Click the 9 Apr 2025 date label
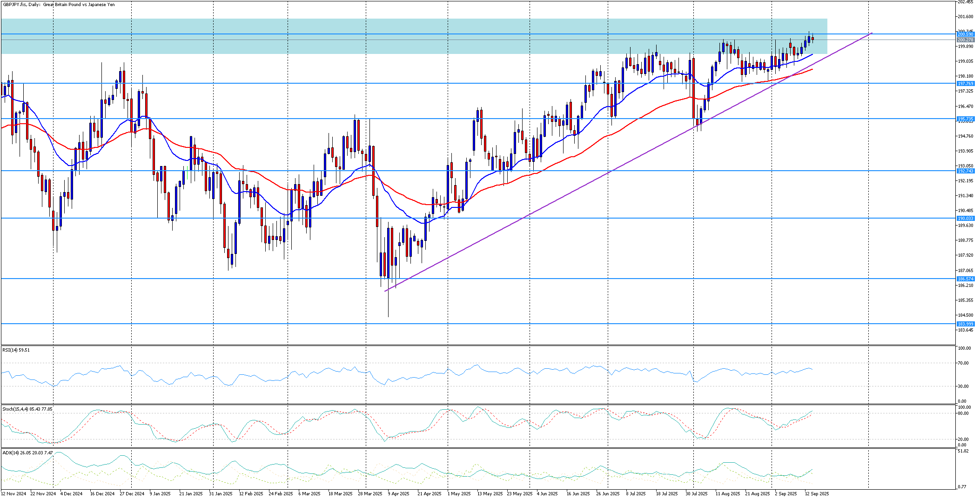 [398, 494]
